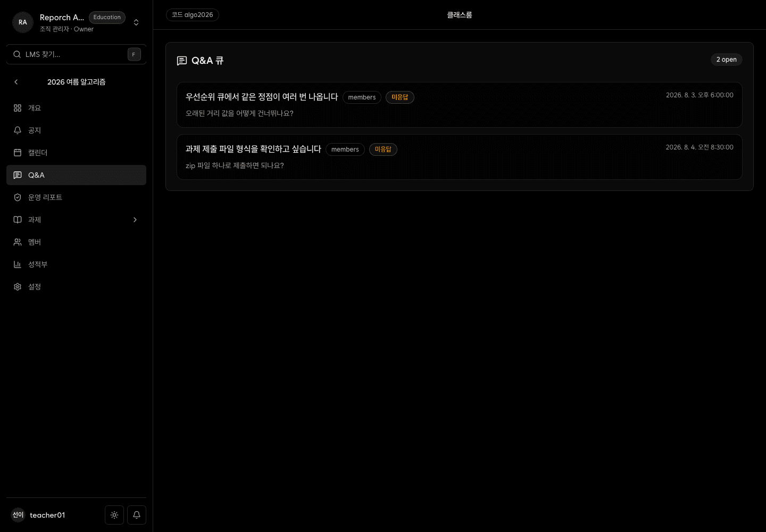Click the 운영 리포트 shield icon

[x=18, y=197]
